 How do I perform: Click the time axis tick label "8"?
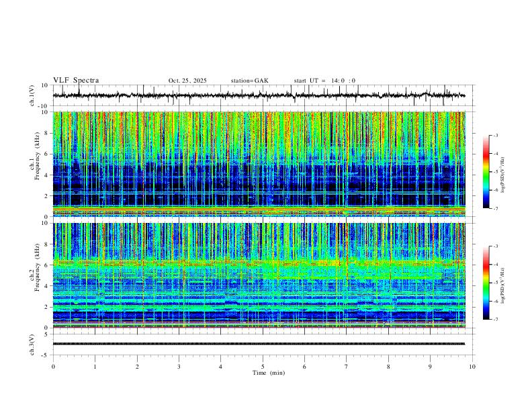pos(388,367)
